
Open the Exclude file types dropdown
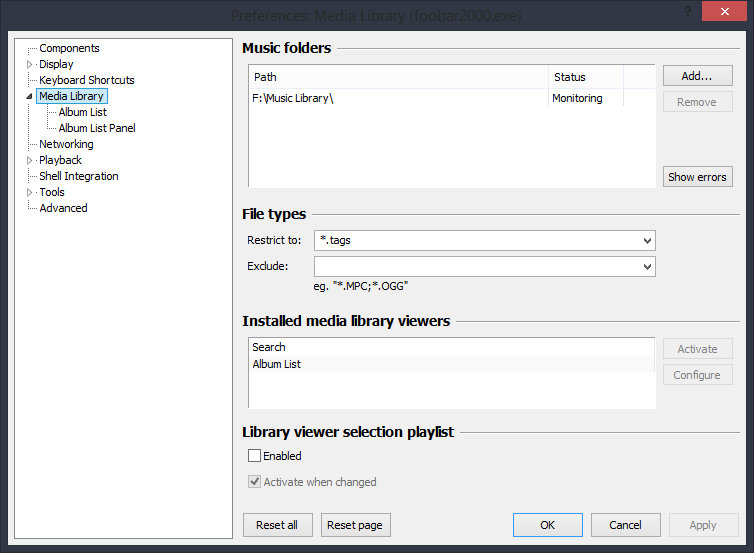pyautogui.click(x=647, y=267)
